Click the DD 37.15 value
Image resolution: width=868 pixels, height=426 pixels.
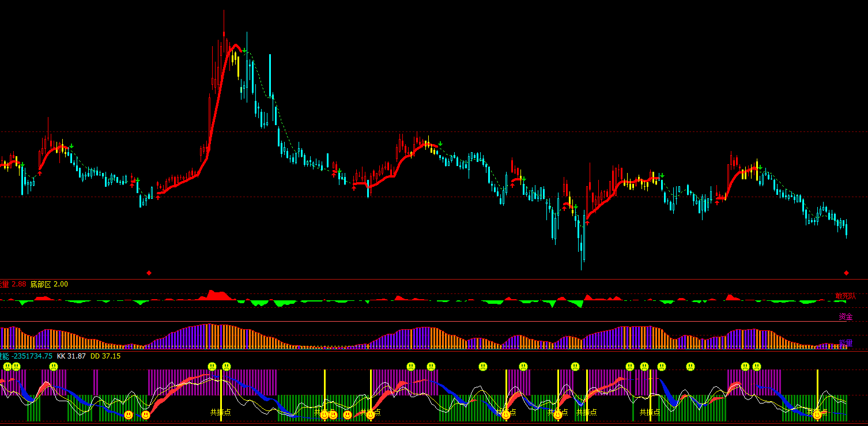pos(105,356)
